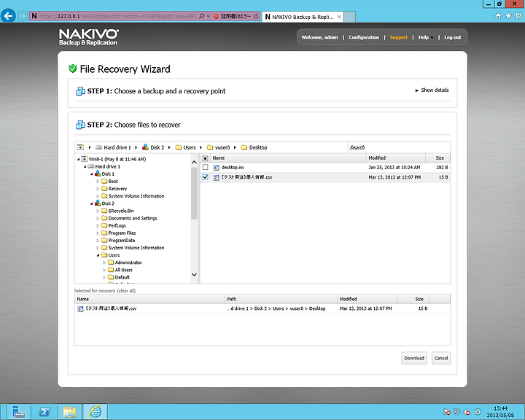Open the browser Home icon

[498, 16]
